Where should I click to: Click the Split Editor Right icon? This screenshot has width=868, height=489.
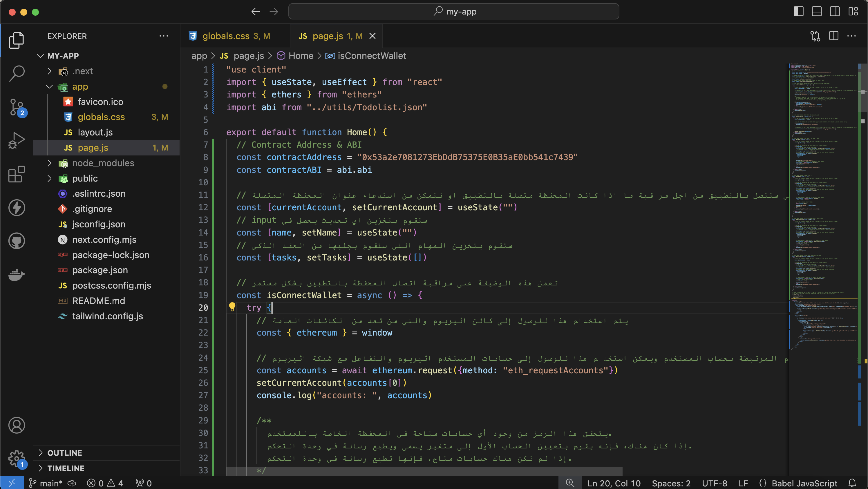tap(834, 36)
